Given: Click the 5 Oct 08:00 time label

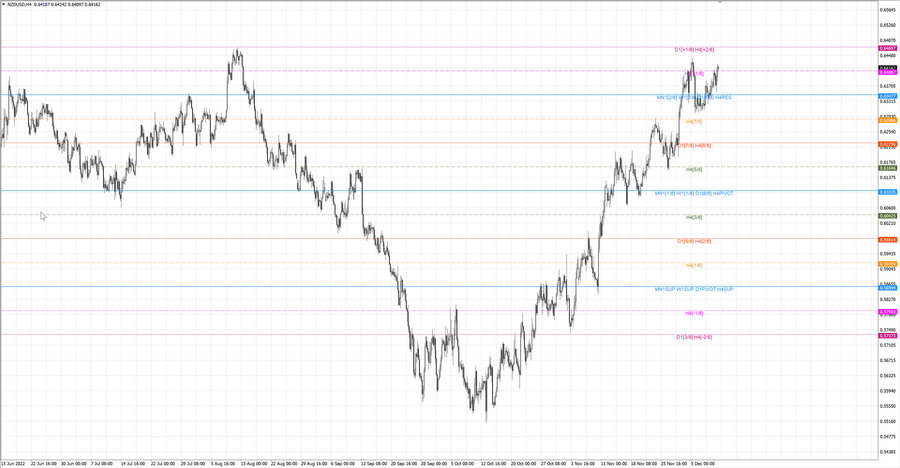Looking at the screenshot, I should (462, 463).
